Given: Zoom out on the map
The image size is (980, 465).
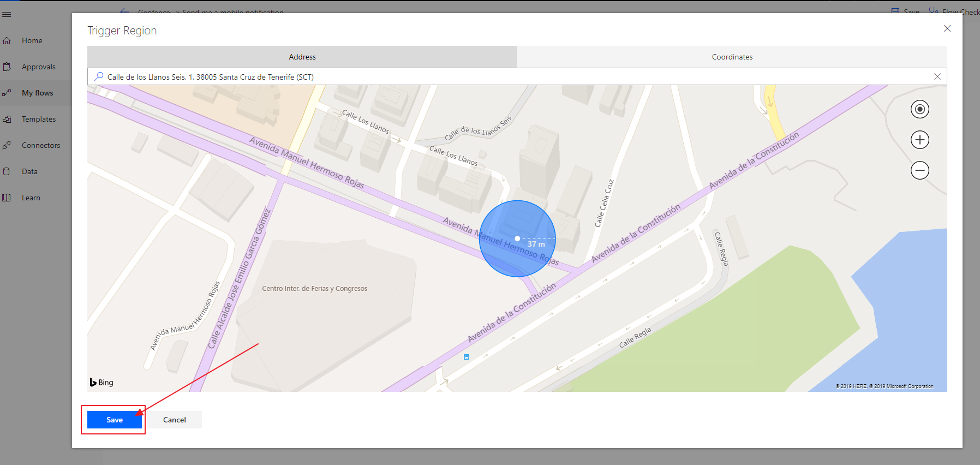Looking at the screenshot, I should pyautogui.click(x=919, y=170).
